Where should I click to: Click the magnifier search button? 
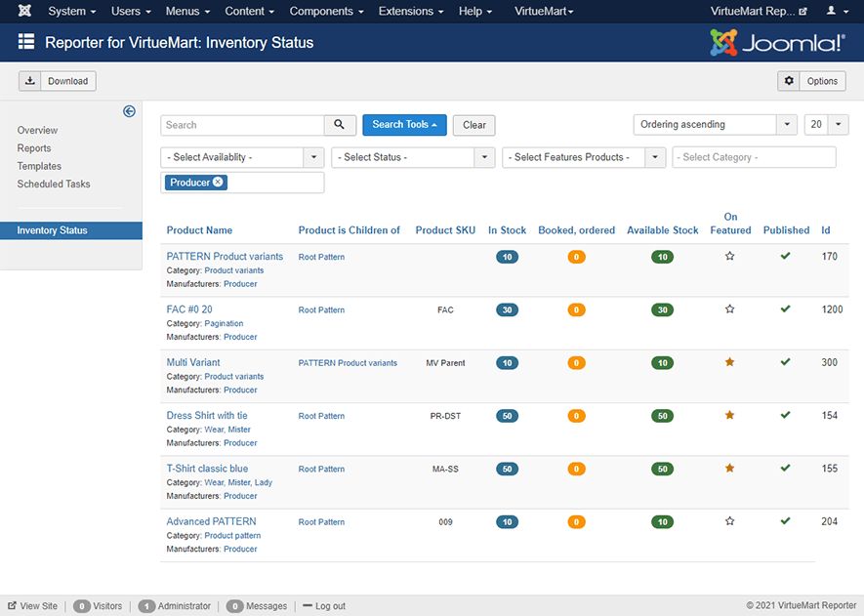click(x=339, y=125)
